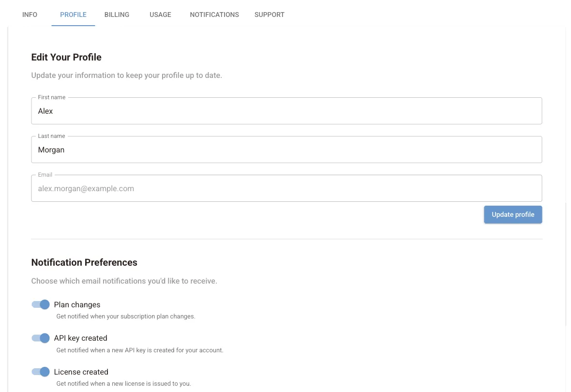This screenshot has width=571, height=392.
Task: Click the Edit Your Profile heading
Action: click(66, 57)
